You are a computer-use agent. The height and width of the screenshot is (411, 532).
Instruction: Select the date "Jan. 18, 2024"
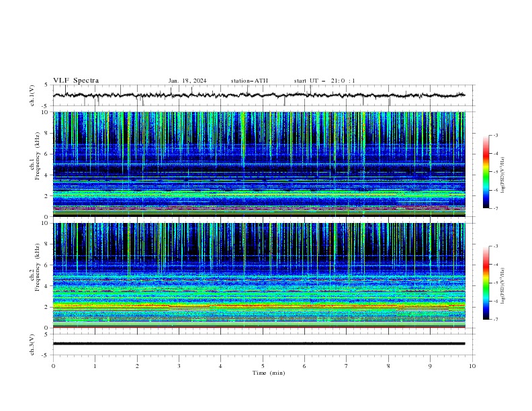(187, 81)
